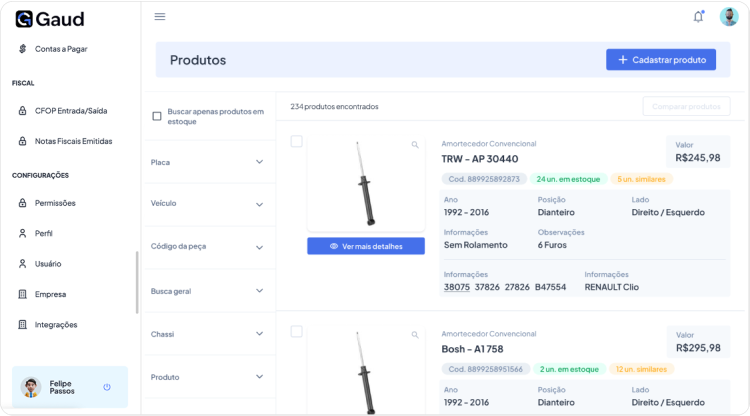Open the hamburger menu icon

click(x=160, y=17)
